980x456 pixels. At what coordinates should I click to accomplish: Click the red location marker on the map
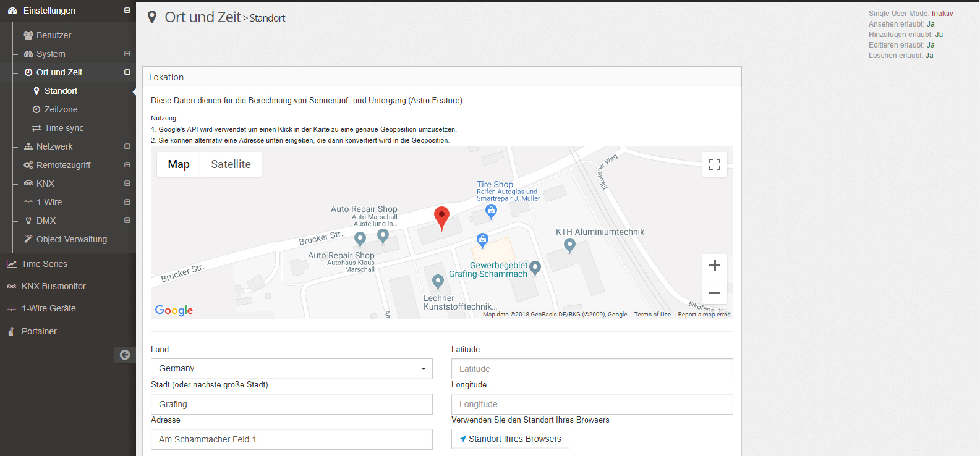(x=441, y=219)
